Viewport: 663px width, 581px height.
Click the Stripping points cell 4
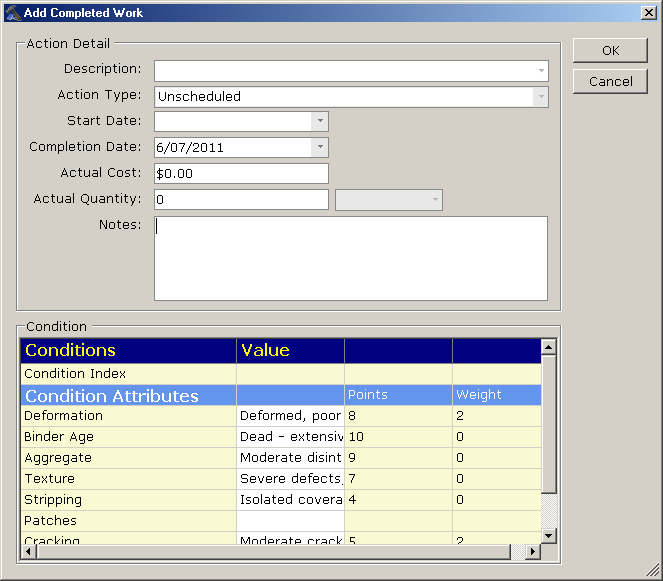click(x=398, y=500)
